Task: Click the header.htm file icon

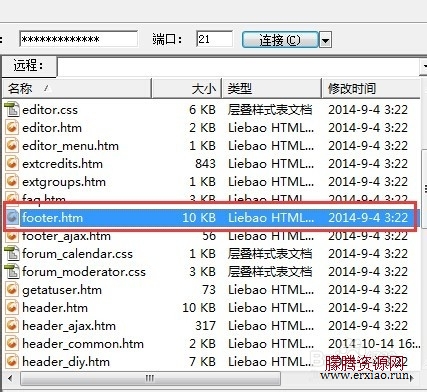Action: tap(12, 307)
